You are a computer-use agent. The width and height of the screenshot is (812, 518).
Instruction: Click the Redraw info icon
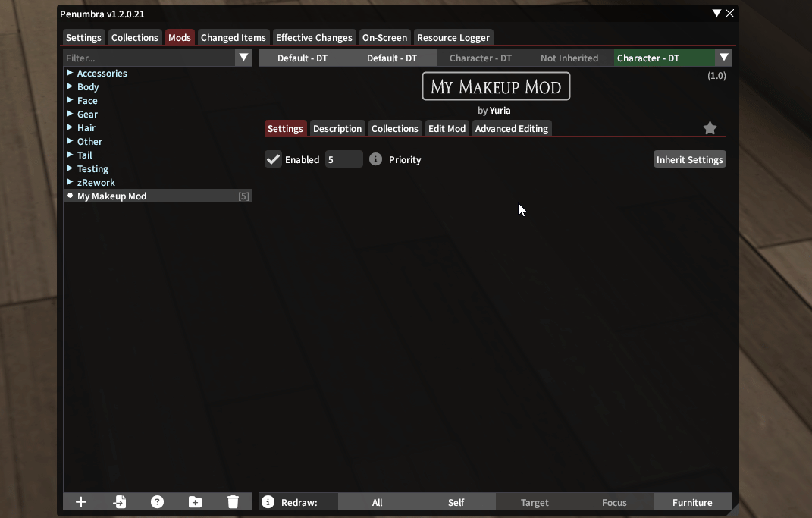(x=268, y=502)
